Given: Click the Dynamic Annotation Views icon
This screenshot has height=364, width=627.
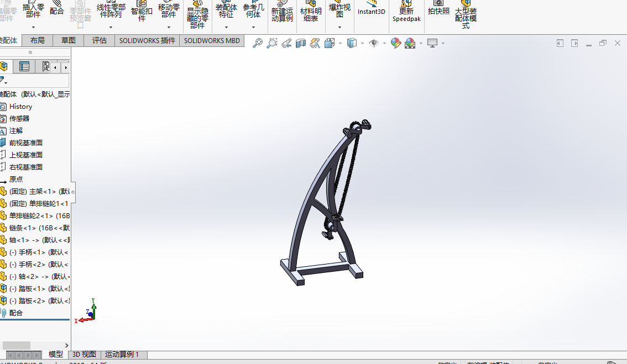Looking at the screenshot, I should click(315, 43).
